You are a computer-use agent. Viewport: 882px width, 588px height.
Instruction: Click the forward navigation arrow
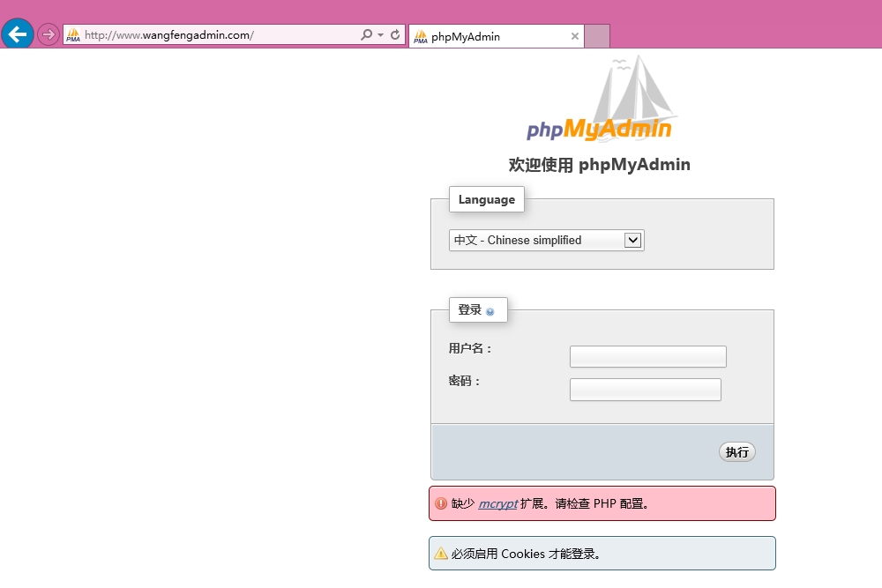pos(49,35)
